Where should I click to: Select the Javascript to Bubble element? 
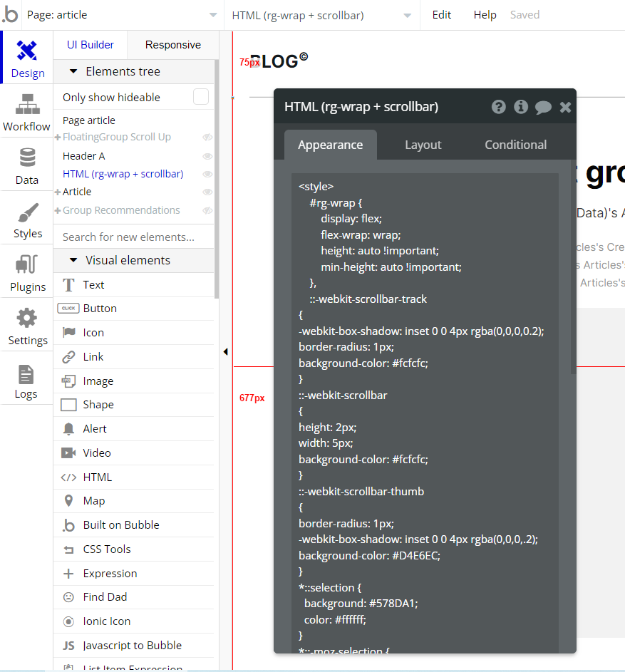click(134, 646)
